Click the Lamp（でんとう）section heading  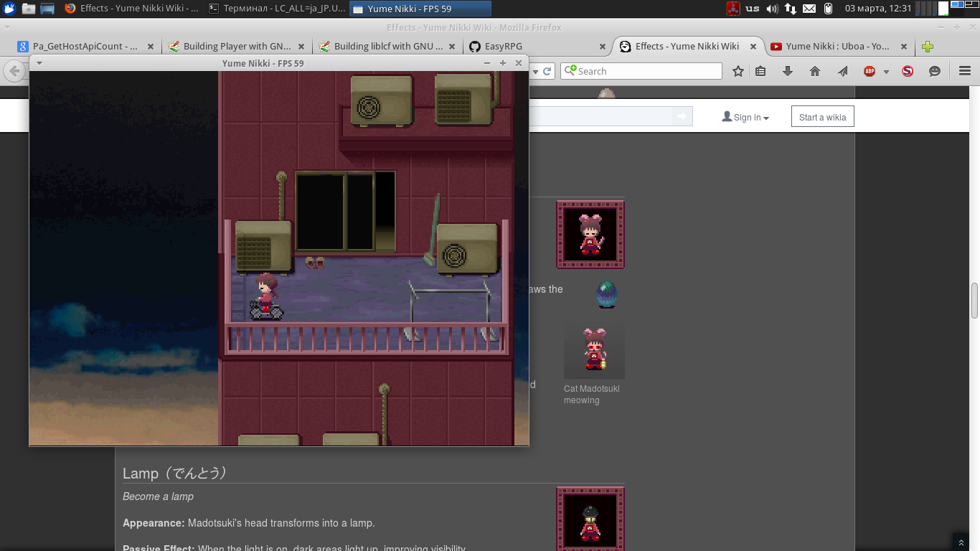(176, 474)
